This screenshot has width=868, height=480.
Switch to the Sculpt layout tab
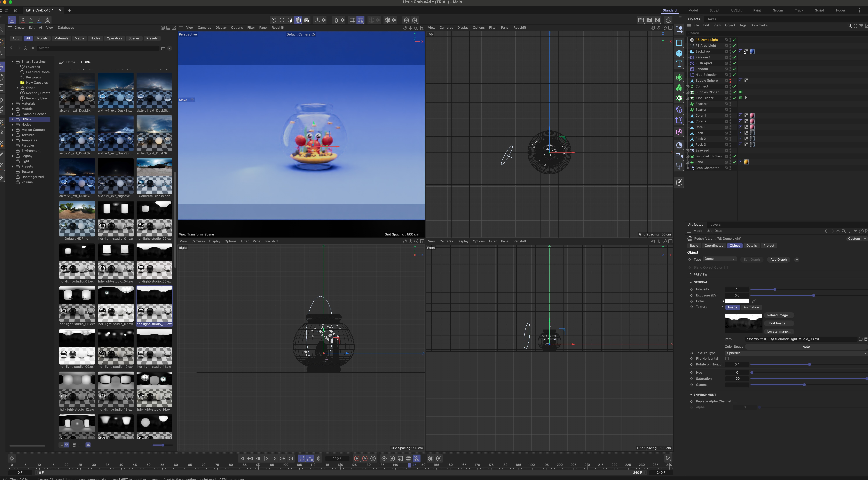click(x=714, y=10)
